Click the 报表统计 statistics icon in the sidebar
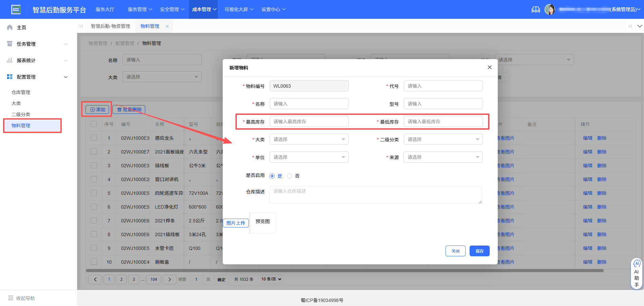 [9, 60]
